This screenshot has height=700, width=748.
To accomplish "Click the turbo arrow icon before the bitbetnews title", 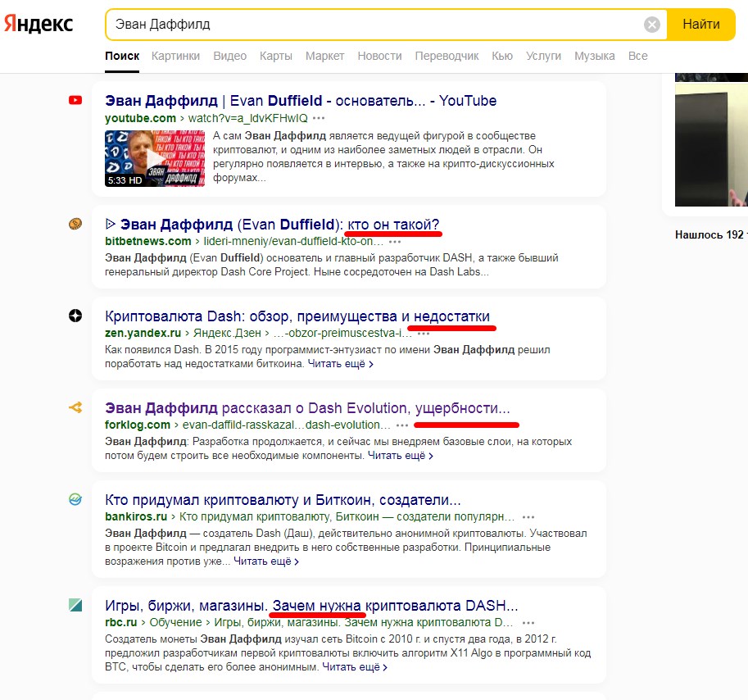I will 111,223.
